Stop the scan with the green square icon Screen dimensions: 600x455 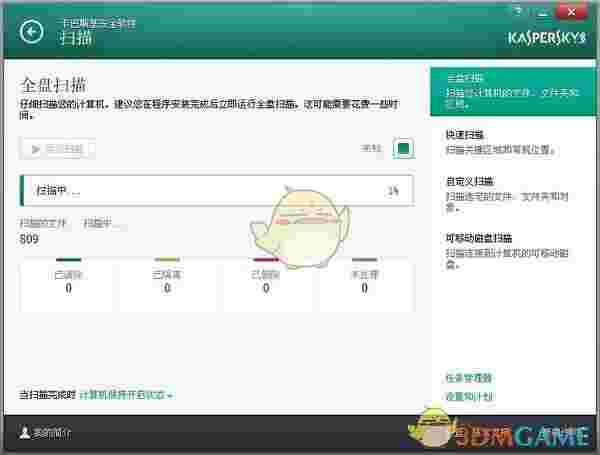tap(404, 148)
